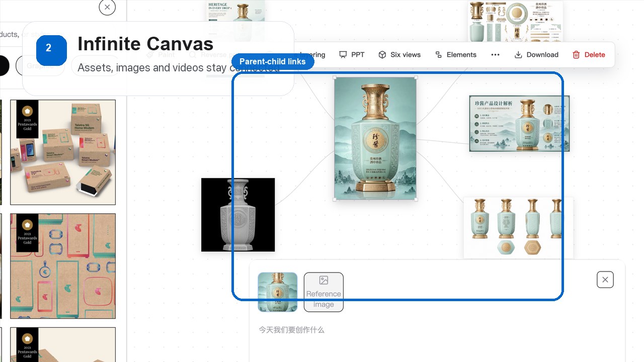Open the Telstra 5G boxes packaging image

coord(63,152)
